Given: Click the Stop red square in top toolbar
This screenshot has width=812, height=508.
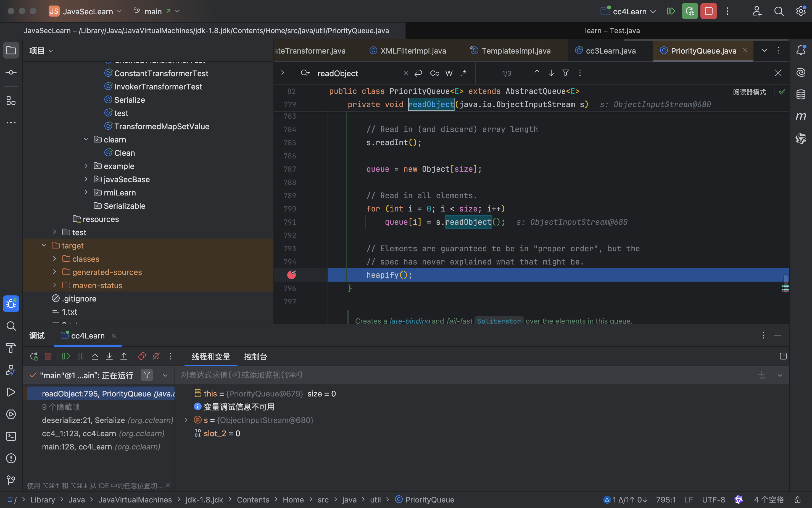Looking at the screenshot, I should click(708, 11).
